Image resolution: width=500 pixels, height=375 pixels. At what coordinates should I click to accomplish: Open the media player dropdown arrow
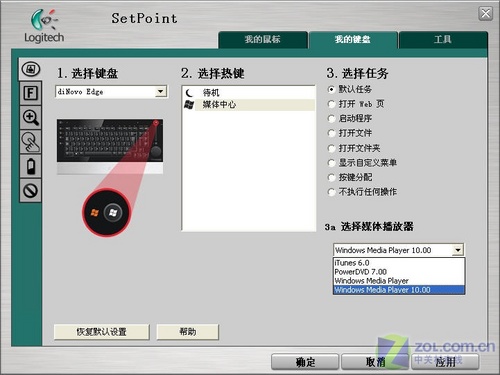(x=458, y=250)
